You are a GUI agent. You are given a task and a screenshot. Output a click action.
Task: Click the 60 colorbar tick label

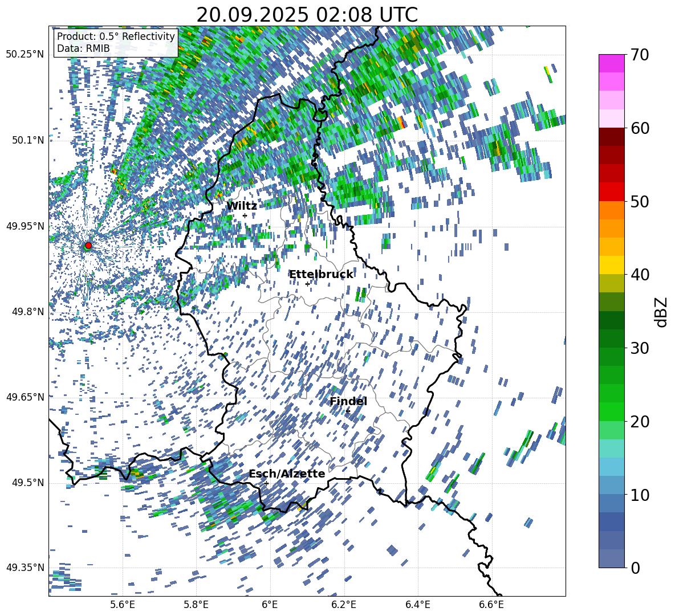coord(640,128)
